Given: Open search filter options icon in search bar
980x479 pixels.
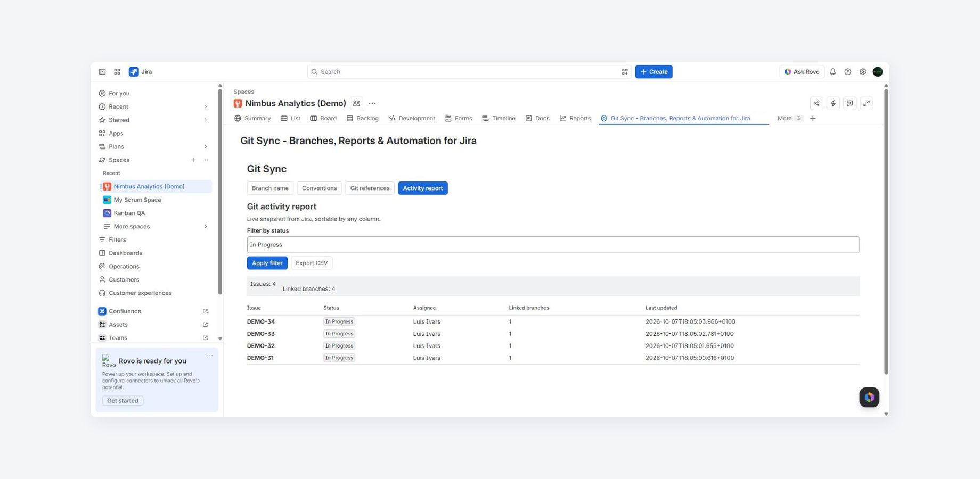Looking at the screenshot, I should 624,72.
